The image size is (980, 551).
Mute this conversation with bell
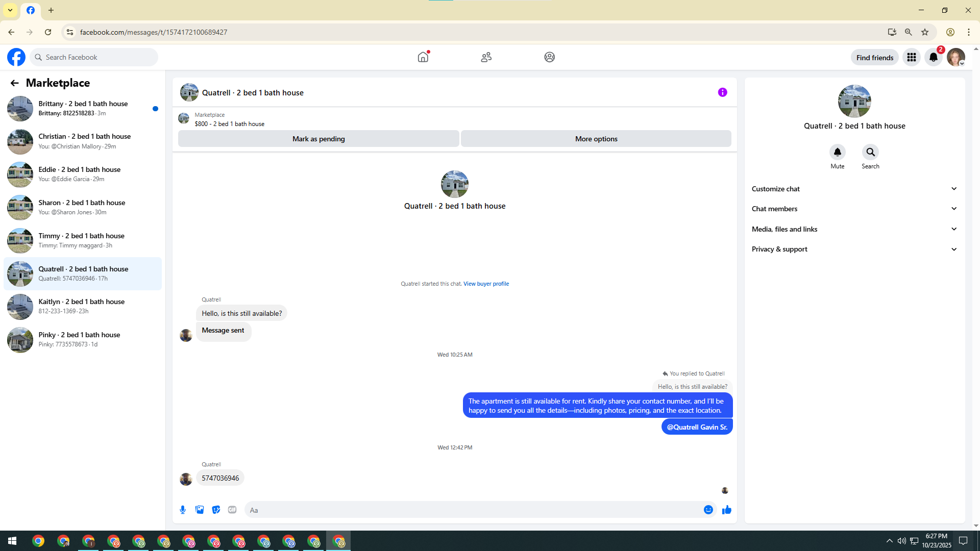click(x=837, y=152)
